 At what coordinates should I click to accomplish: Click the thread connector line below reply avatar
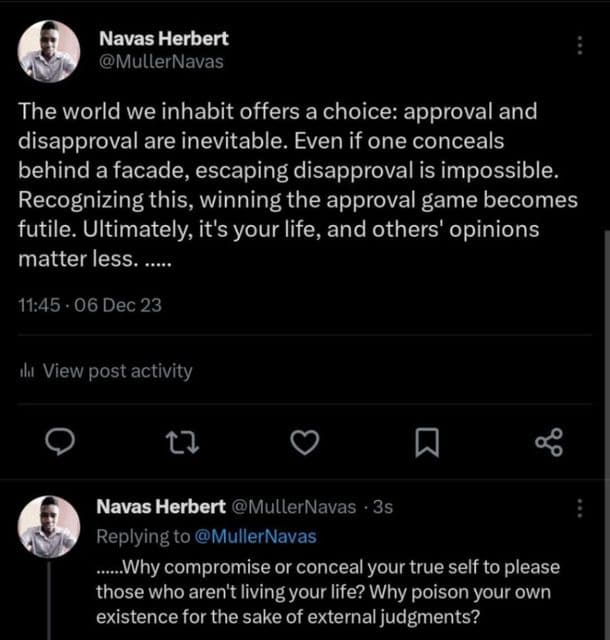49,600
